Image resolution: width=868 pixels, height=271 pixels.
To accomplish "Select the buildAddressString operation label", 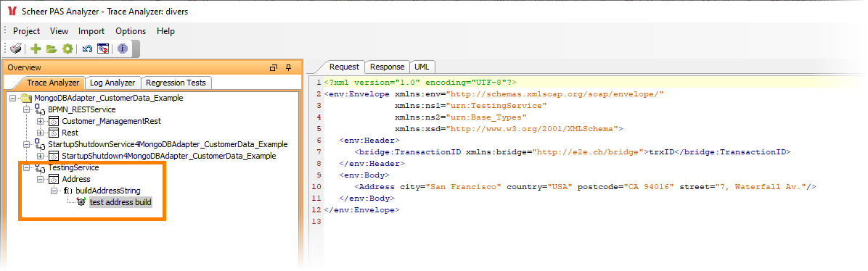I will [x=108, y=191].
